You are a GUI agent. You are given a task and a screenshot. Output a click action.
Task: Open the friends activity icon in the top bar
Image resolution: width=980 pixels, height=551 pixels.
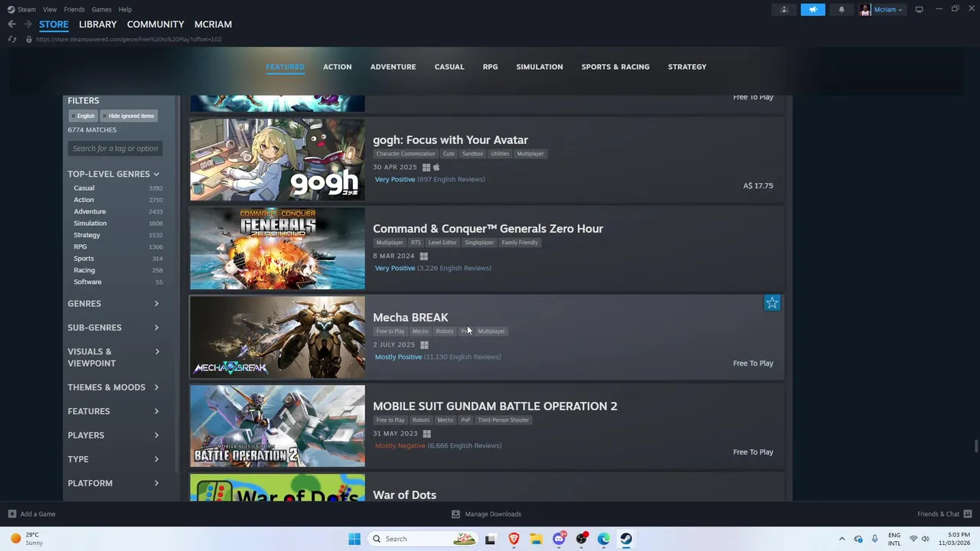pos(784,9)
